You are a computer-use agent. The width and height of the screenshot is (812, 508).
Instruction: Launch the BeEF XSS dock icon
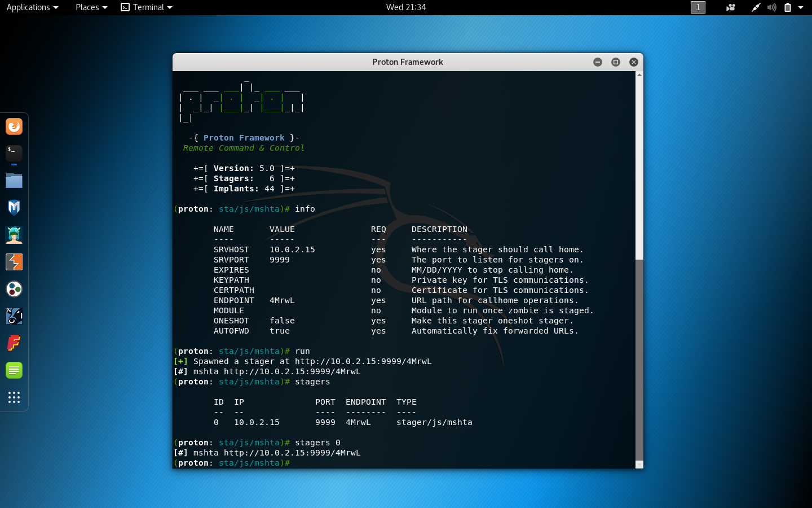[x=14, y=316]
